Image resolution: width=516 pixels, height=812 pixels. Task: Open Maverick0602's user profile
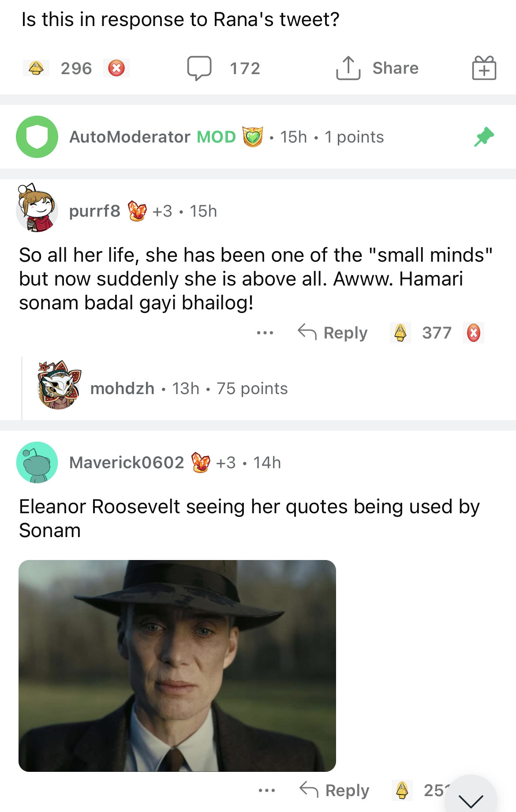(x=126, y=462)
